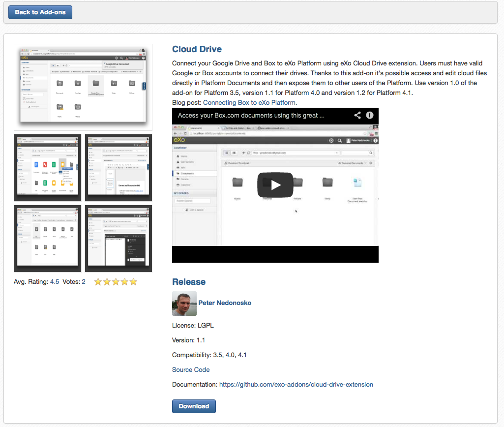The width and height of the screenshot is (504, 427).
Task: Open the Connecting Box to eXo Platform blog link
Action: pos(249,103)
